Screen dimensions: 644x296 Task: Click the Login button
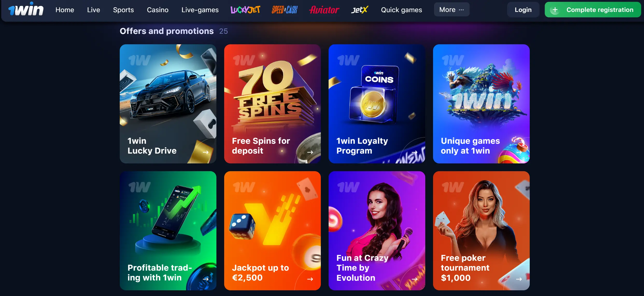pyautogui.click(x=523, y=10)
